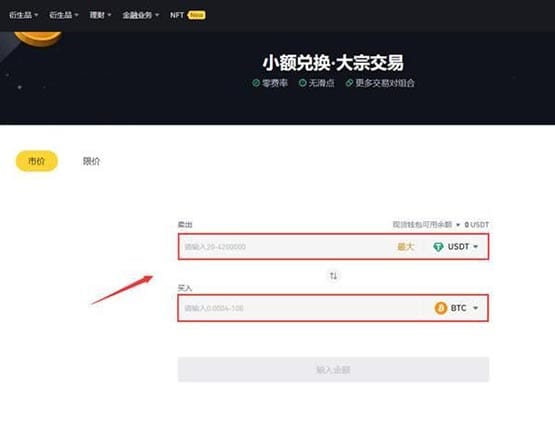Click the 输入金额 submit button
This screenshot has width=555, height=435.
pyautogui.click(x=333, y=370)
